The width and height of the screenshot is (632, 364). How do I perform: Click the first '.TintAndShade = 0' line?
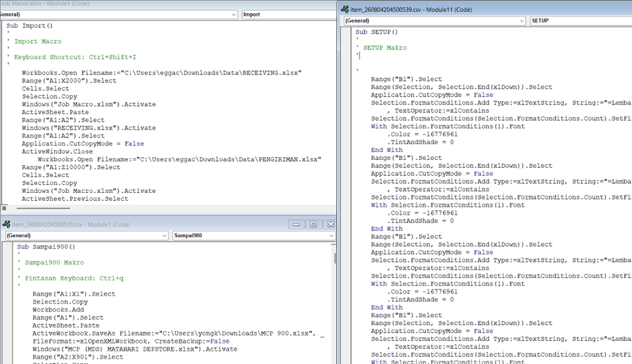(x=421, y=142)
